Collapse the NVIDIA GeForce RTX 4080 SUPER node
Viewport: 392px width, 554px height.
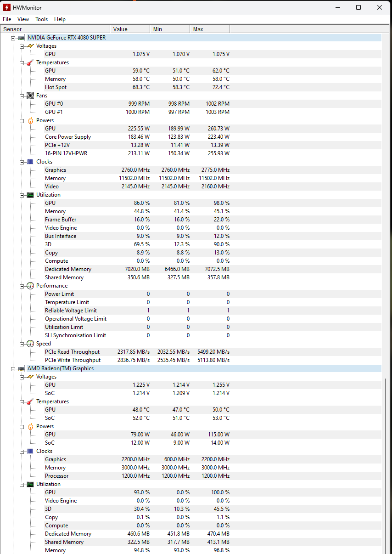tap(13, 38)
